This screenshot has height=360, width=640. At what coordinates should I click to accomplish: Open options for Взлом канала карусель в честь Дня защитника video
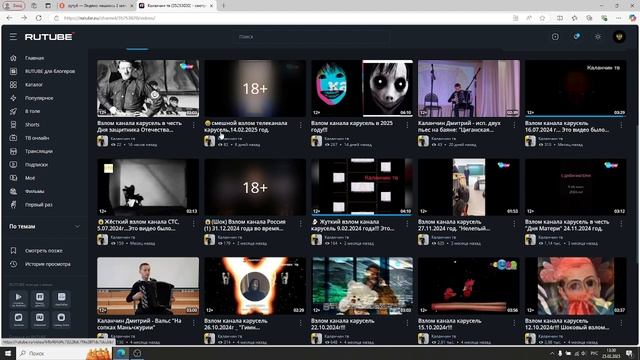[x=193, y=125]
